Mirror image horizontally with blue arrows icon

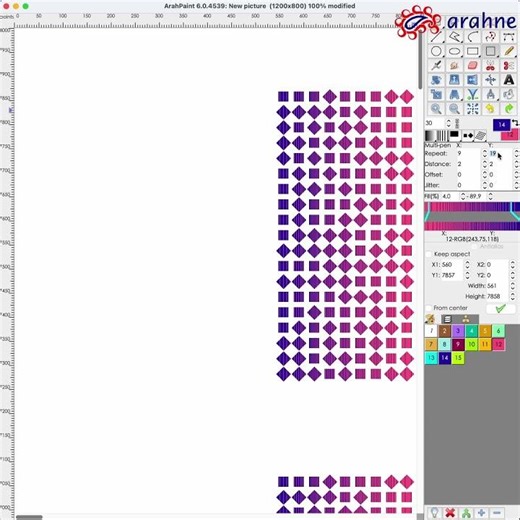coord(472,80)
